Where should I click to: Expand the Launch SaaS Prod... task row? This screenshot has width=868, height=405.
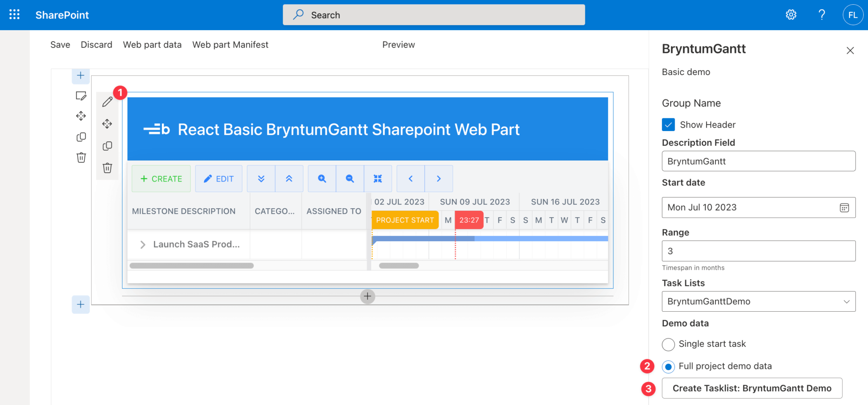coord(143,244)
